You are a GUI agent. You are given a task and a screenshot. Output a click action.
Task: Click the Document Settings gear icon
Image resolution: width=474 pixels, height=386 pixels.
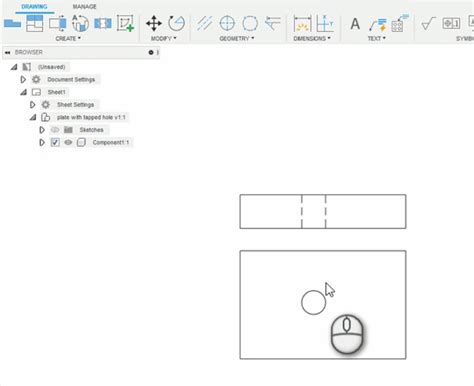pyautogui.click(x=36, y=79)
